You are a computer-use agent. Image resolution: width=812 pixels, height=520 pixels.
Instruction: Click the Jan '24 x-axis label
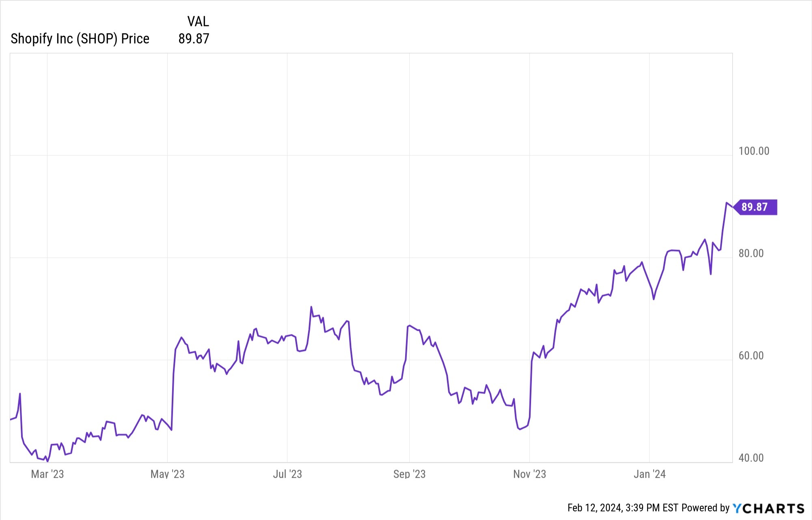pos(650,474)
